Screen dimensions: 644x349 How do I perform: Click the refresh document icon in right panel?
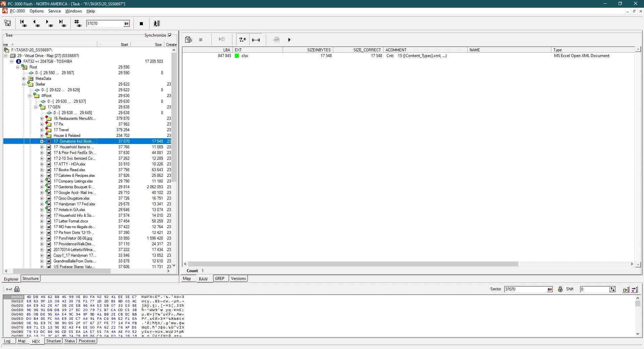(189, 40)
